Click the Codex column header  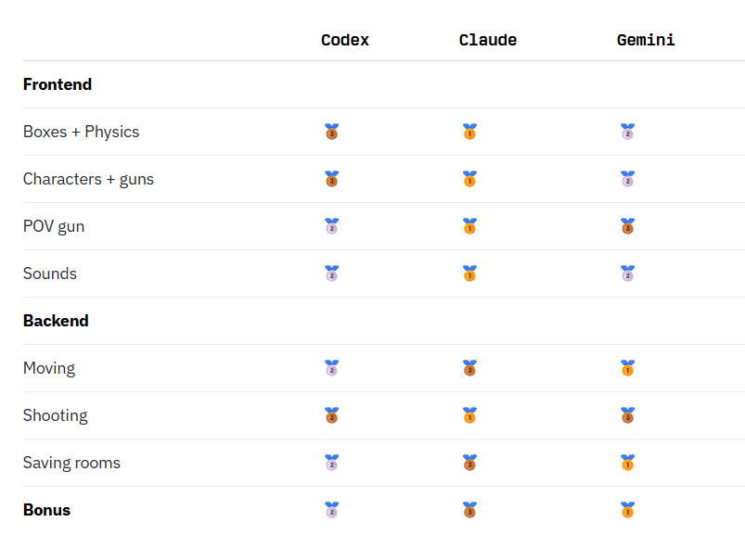click(345, 40)
